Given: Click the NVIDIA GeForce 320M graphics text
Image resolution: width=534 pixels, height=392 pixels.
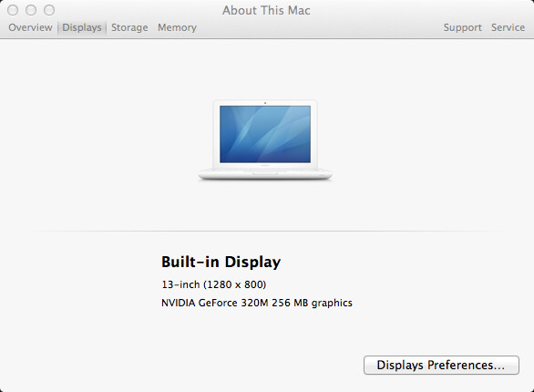Looking at the screenshot, I should pyautogui.click(x=257, y=303).
